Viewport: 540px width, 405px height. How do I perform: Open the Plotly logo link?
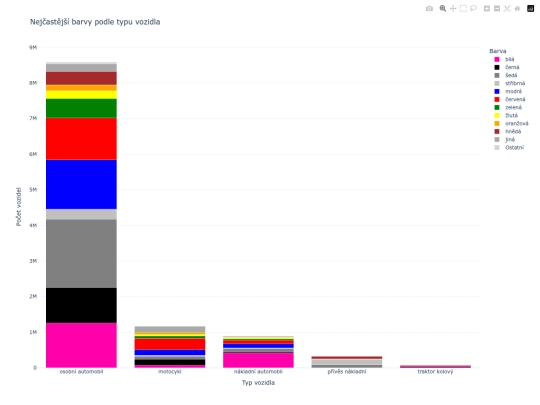530,9
